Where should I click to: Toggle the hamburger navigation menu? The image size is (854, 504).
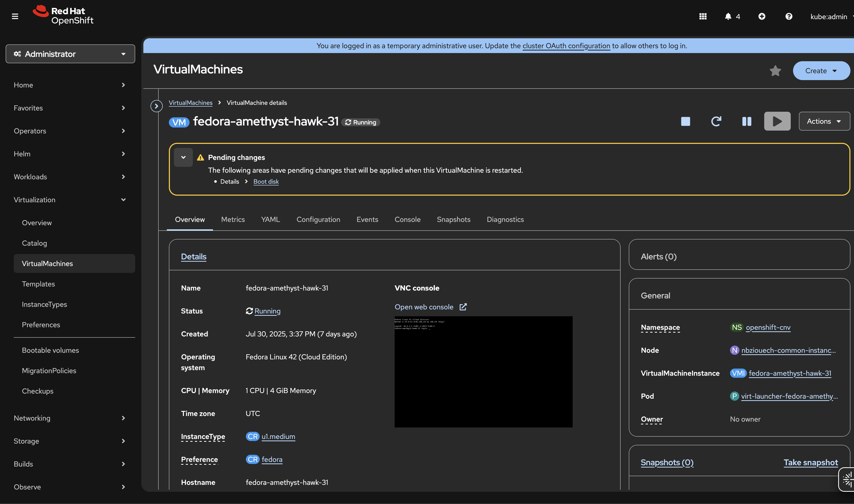(15, 16)
